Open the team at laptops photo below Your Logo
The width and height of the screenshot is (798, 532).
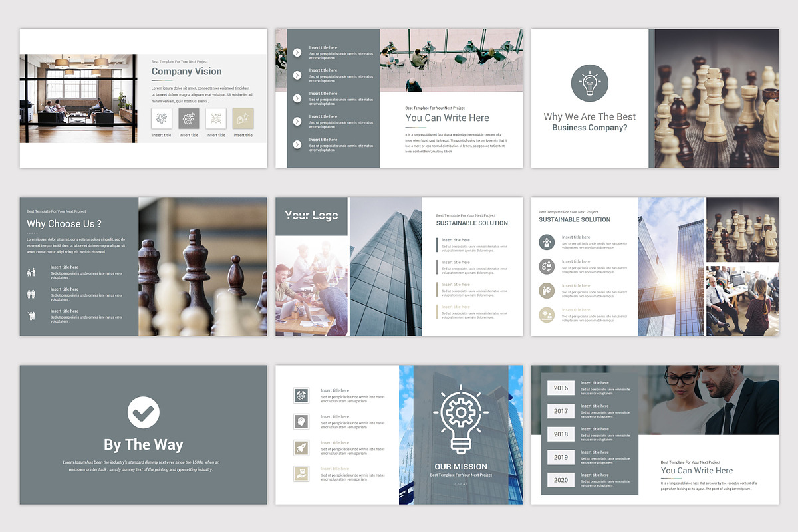click(x=311, y=287)
